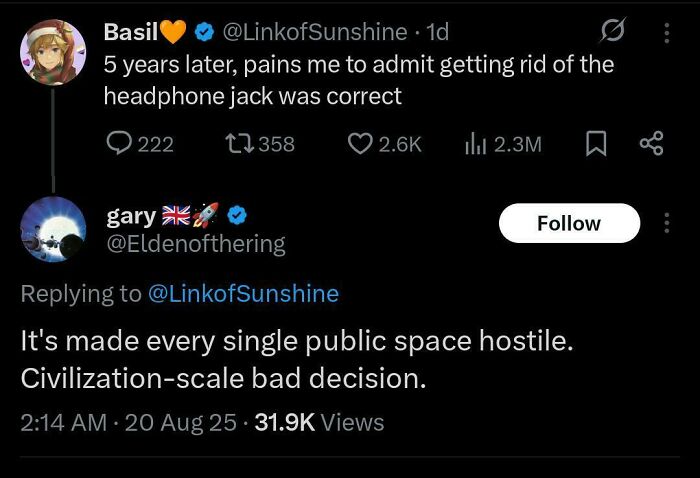The image size is (700, 478).
Task: Open more options on Basil's tweet
Action: [x=667, y=33]
